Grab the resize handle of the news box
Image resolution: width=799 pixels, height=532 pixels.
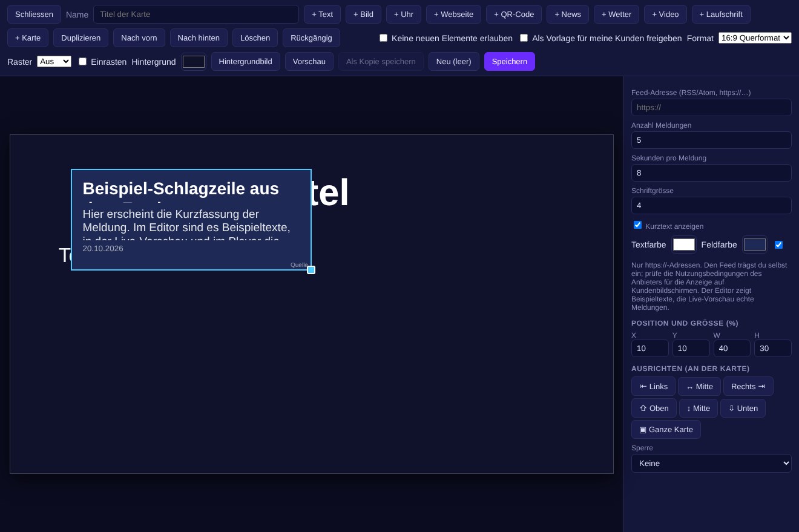tap(311, 270)
